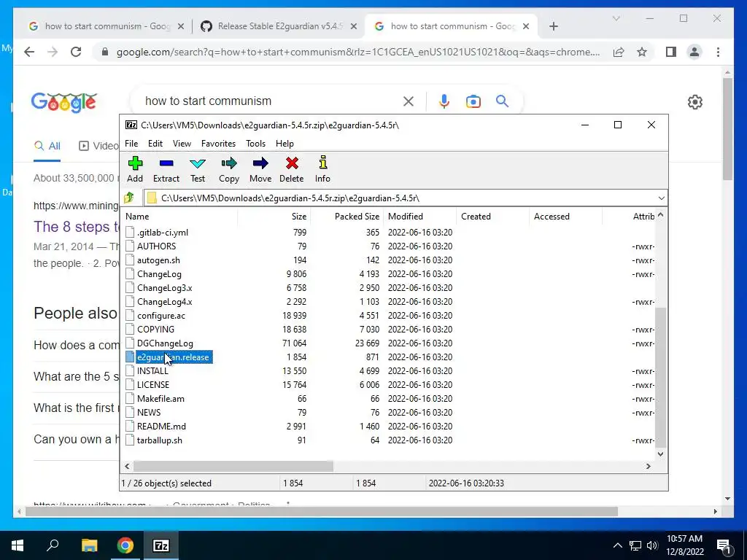
Task: Close the E2guardian release tab
Action: point(354,26)
